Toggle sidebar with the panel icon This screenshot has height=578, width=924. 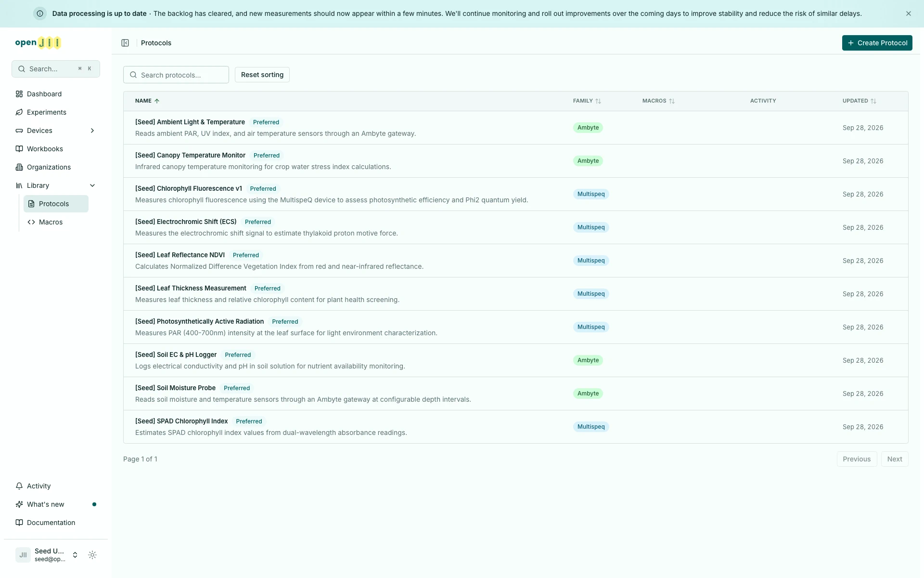[x=125, y=43]
